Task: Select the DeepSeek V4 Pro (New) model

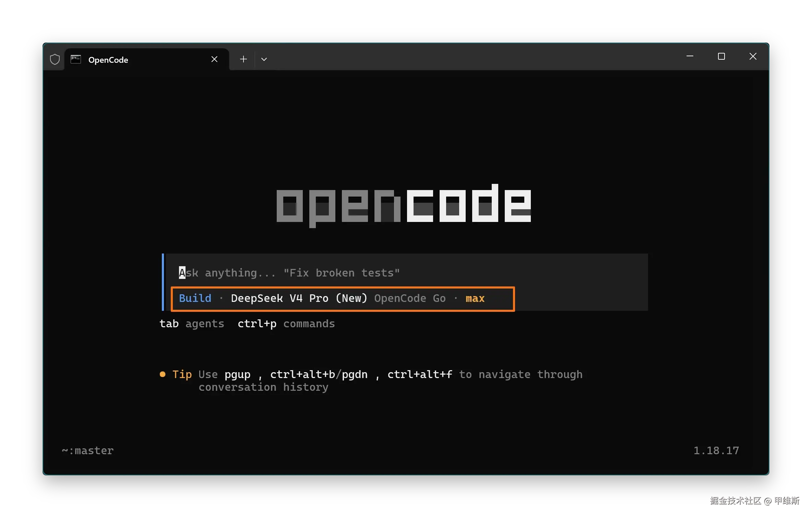Action: tap(299, 298)
